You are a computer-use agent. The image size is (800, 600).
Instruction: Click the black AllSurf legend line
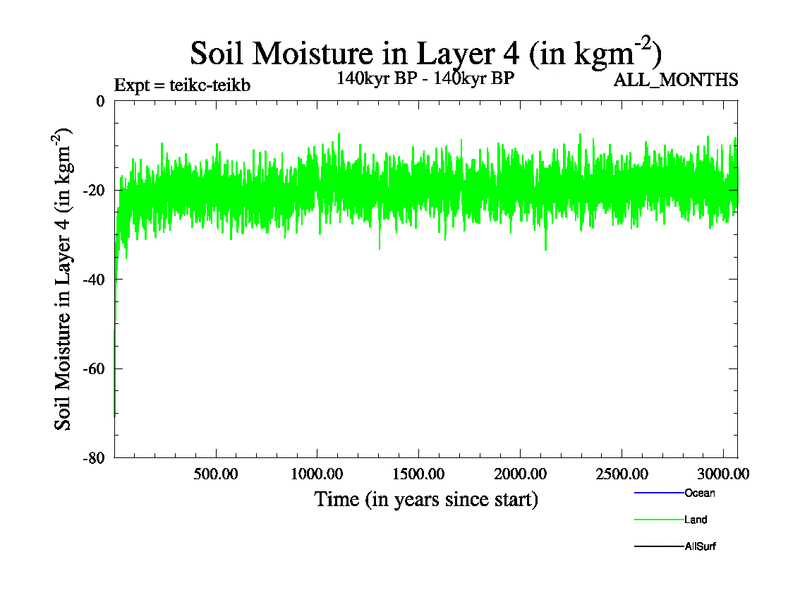click(x=658, y=547)
